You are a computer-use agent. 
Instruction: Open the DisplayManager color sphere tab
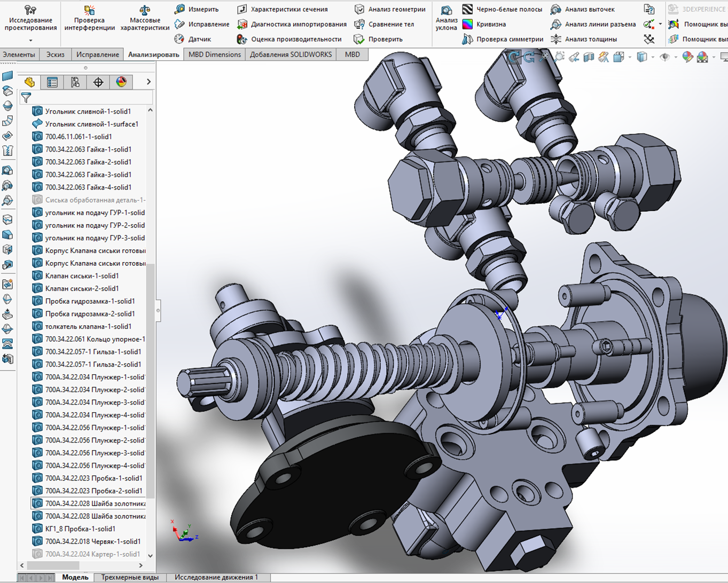point(121,82)
